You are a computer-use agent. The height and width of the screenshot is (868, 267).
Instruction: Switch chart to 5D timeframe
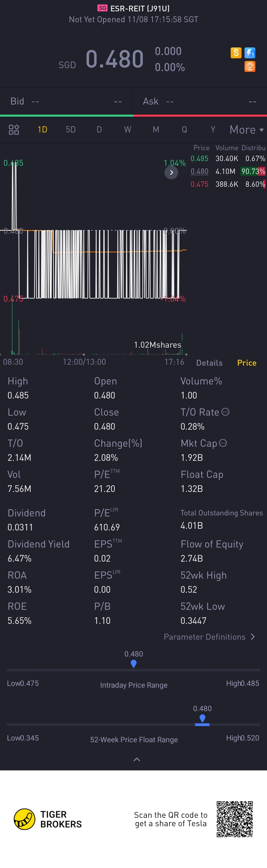[x=71, y=130]
